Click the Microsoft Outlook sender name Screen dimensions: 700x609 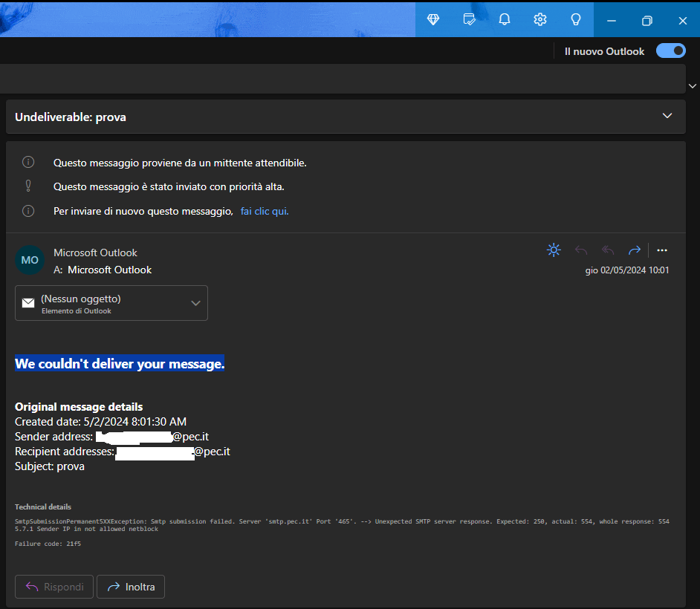click(95, 253)
